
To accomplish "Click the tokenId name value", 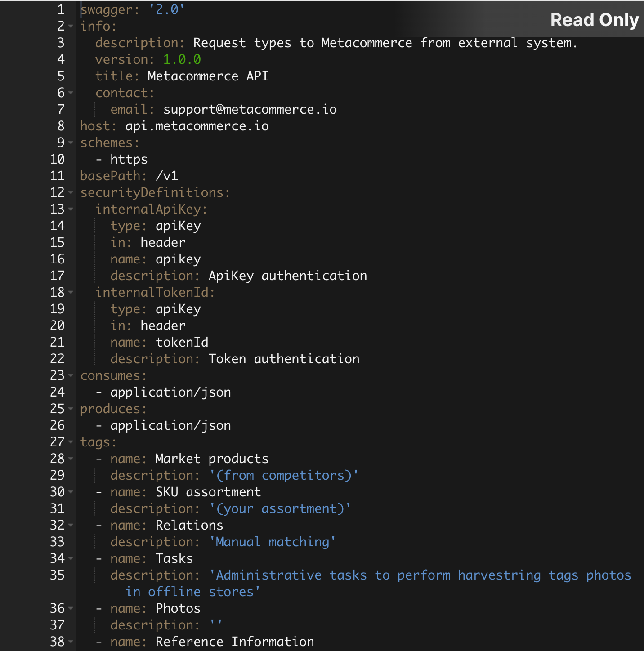I will coord(182,342).
